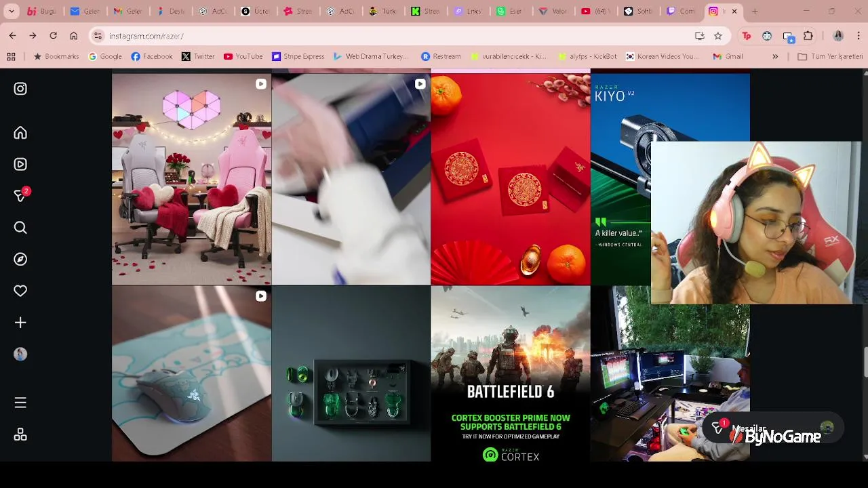Go back with browser back arrow
868x488 pixels.
coord(12,36)
